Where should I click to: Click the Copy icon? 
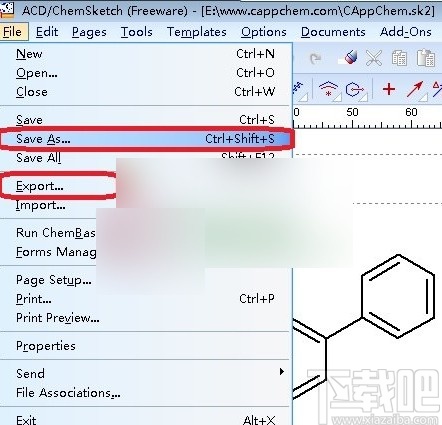click(399, 58)
